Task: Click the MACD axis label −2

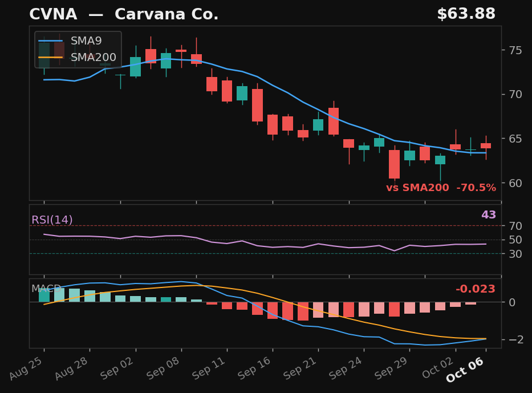Action: 515,339
